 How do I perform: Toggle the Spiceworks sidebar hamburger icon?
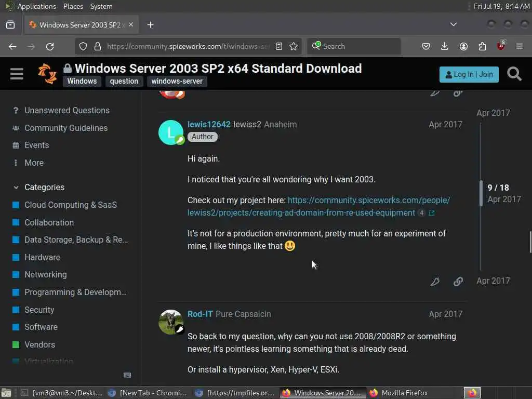coord(17,74)
